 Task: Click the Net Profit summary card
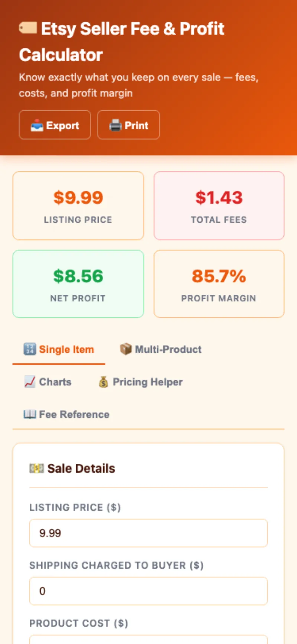coord(78,284)
